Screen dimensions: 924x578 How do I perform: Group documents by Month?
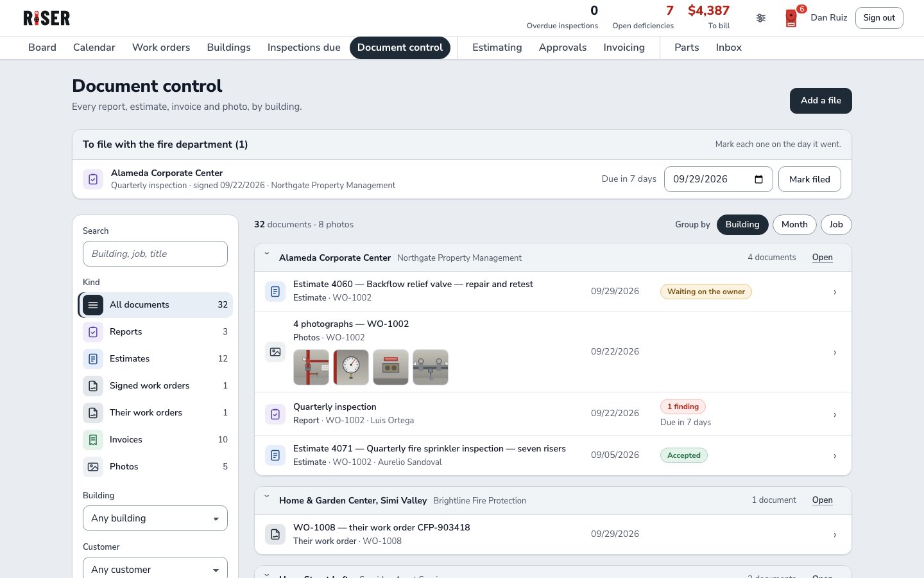[794, 225]
